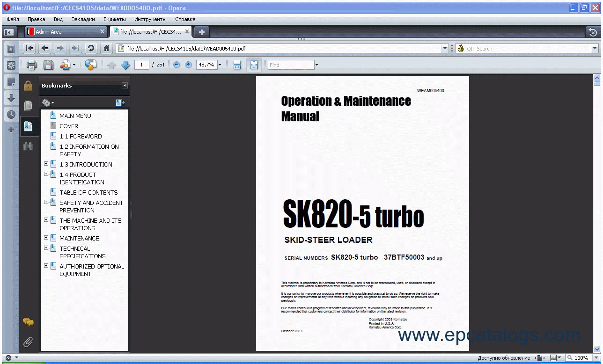Collapse the Bookmarks panel
Viewport: 603px width, 364px height.
coord(125,86)
